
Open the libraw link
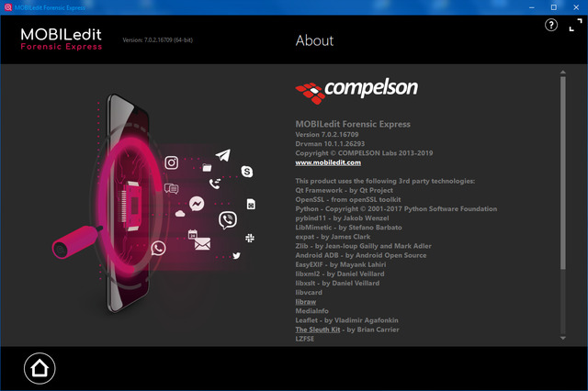[306, 301]
